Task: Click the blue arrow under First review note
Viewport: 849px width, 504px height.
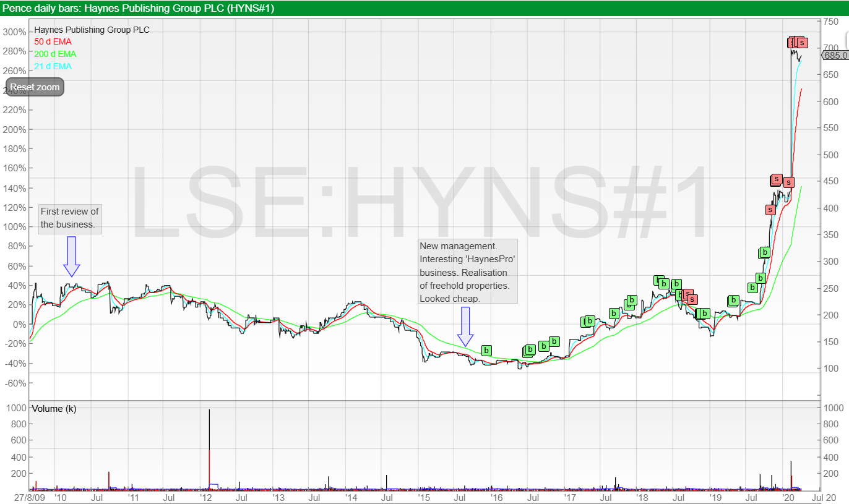Action: tap(72, 256)
